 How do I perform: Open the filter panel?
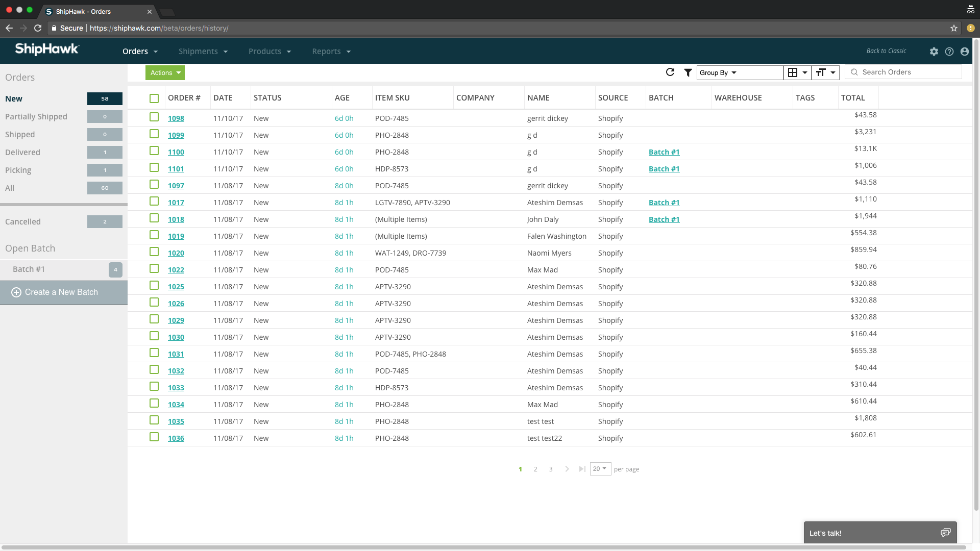point(688,72)
